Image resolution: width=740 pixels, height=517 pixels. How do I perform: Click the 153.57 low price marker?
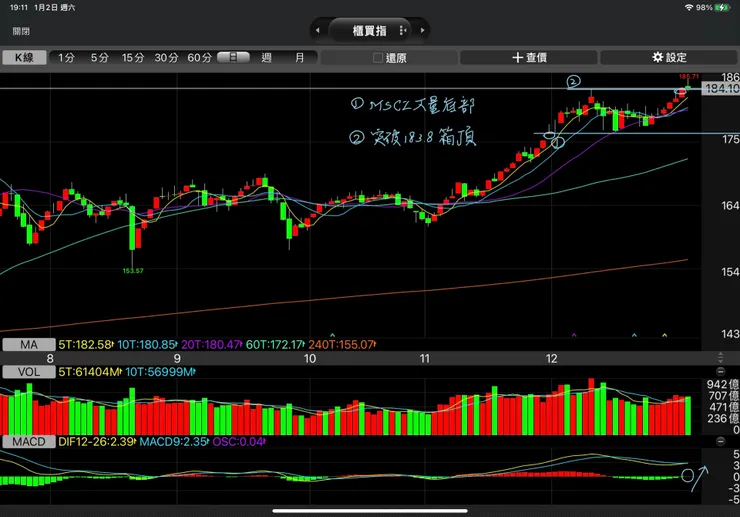coord(133,271)
